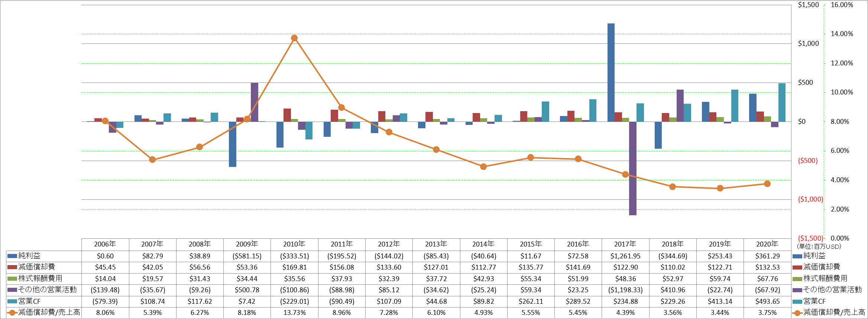
Task: Select the 2019年 ratio value 3.44%
Action: pos(720,313)
